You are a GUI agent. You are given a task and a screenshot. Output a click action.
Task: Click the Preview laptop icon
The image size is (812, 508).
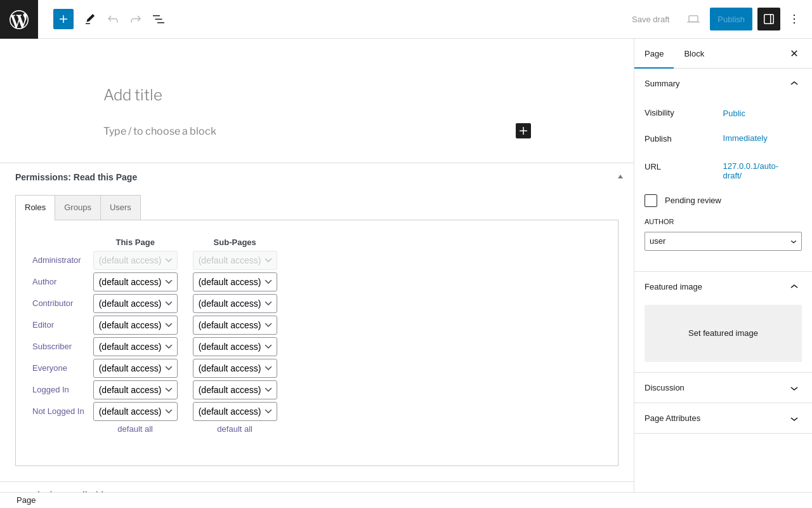pyautogui.click(x=693, y=19)
